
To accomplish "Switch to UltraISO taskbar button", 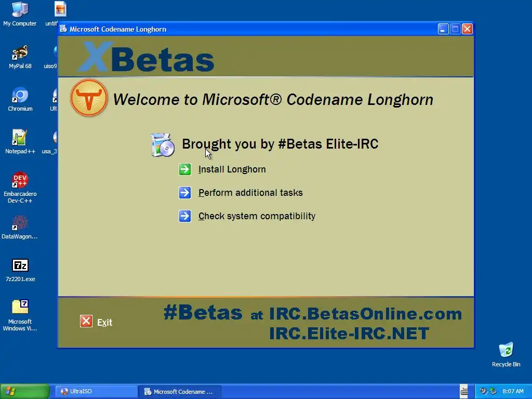I will tap(96, 392).
